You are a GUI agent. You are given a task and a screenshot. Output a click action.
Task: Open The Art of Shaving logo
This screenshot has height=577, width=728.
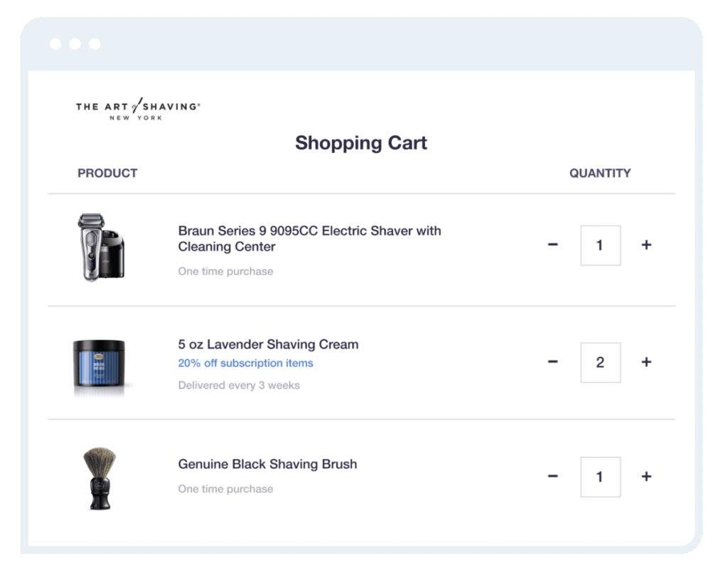click(x=138, y=110)
